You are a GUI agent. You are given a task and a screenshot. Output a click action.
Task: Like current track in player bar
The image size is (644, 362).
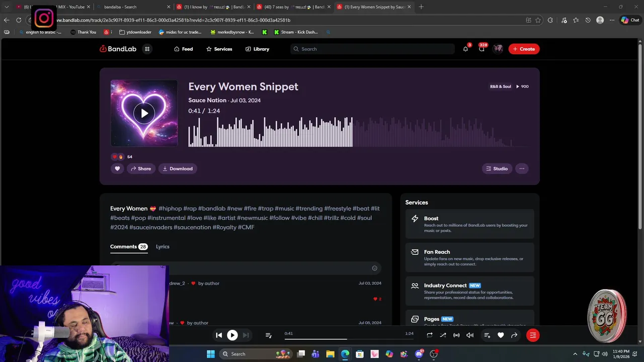(501, 335)
